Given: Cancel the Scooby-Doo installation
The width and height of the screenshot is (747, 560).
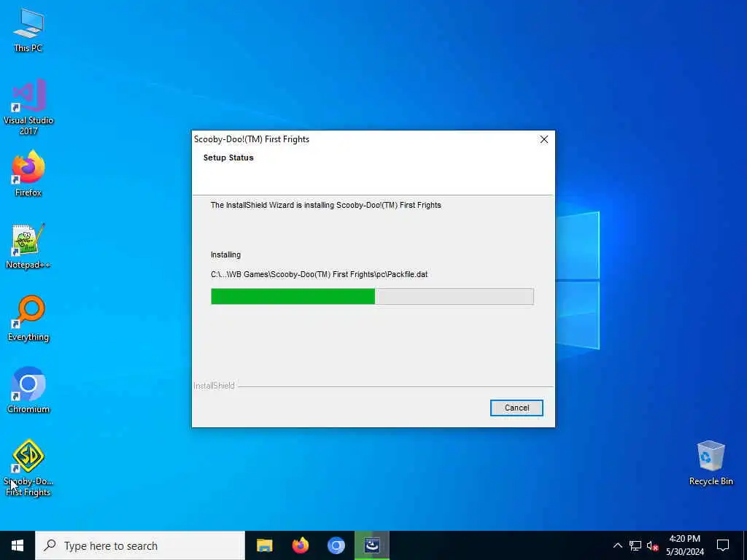Looking at the screenshot, I should click(516, 408).
